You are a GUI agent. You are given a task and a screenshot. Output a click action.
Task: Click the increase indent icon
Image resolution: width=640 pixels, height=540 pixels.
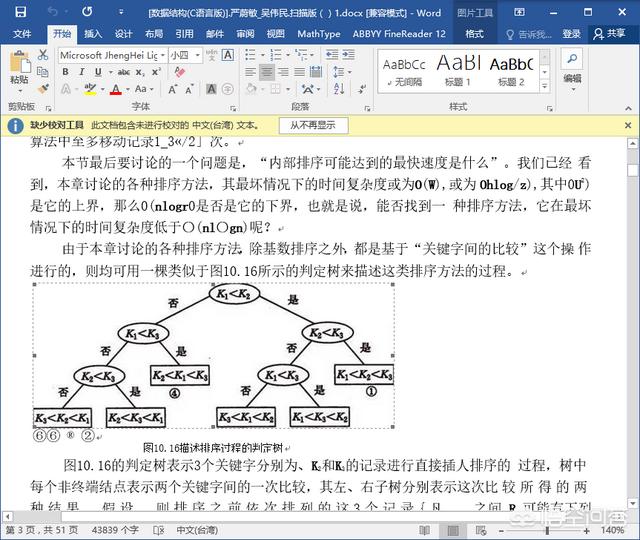coord(348,55)
